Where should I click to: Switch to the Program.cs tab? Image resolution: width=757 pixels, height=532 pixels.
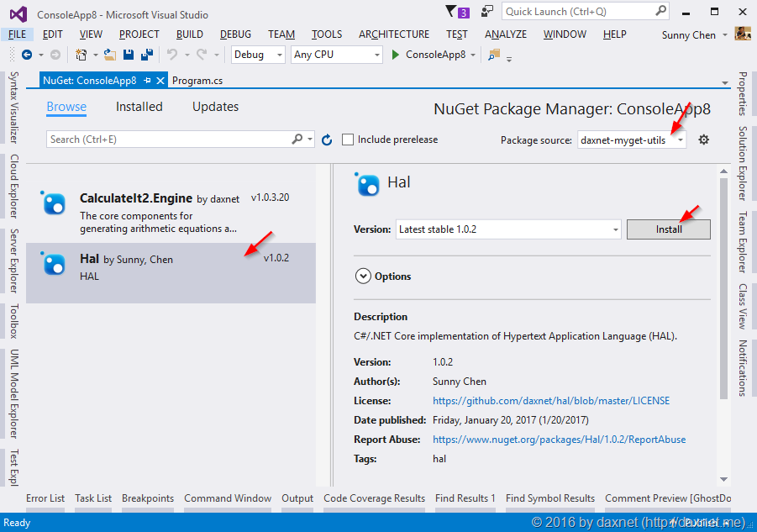point(197,81)
